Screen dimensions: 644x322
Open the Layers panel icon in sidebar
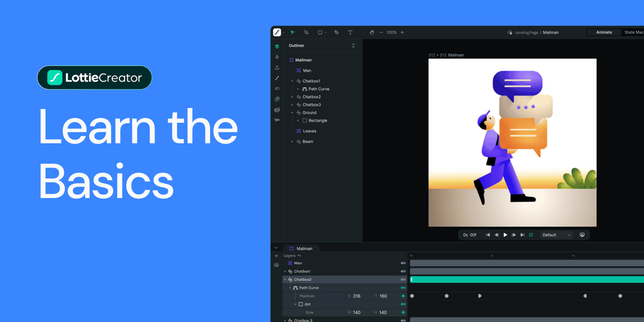click(276, 46)
